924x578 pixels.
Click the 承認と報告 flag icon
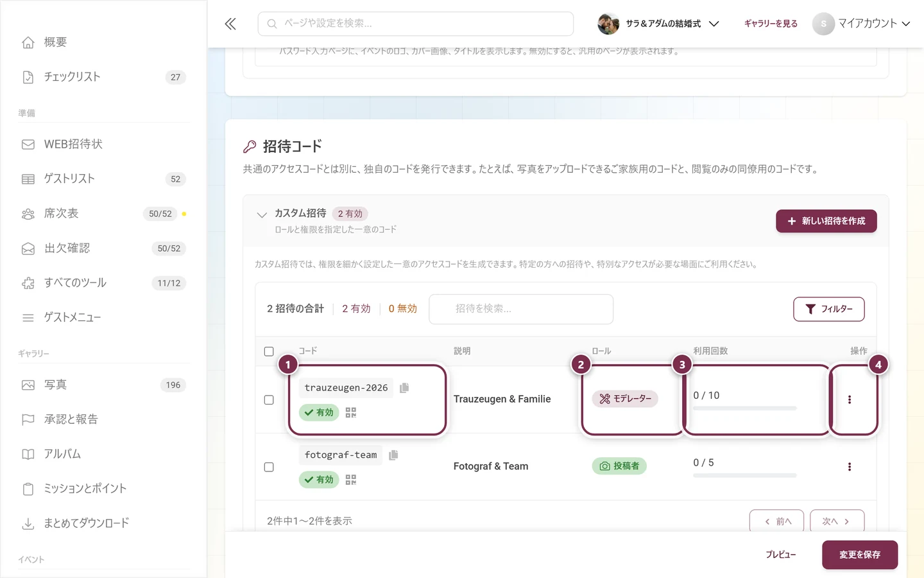coord(28,419)
